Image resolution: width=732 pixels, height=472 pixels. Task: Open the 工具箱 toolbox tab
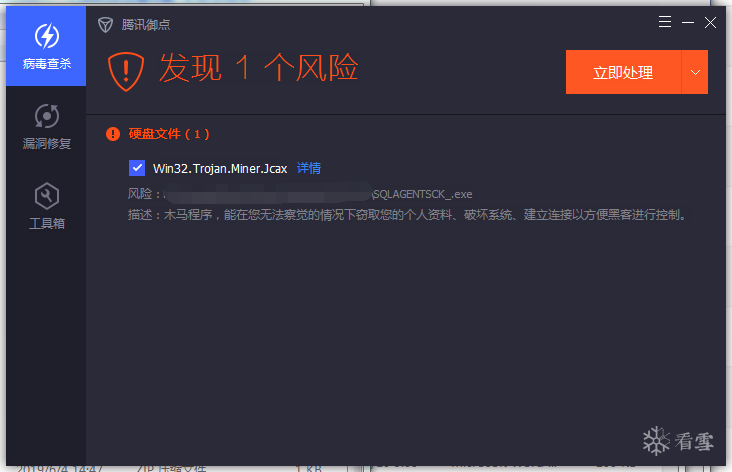point(46,206)
